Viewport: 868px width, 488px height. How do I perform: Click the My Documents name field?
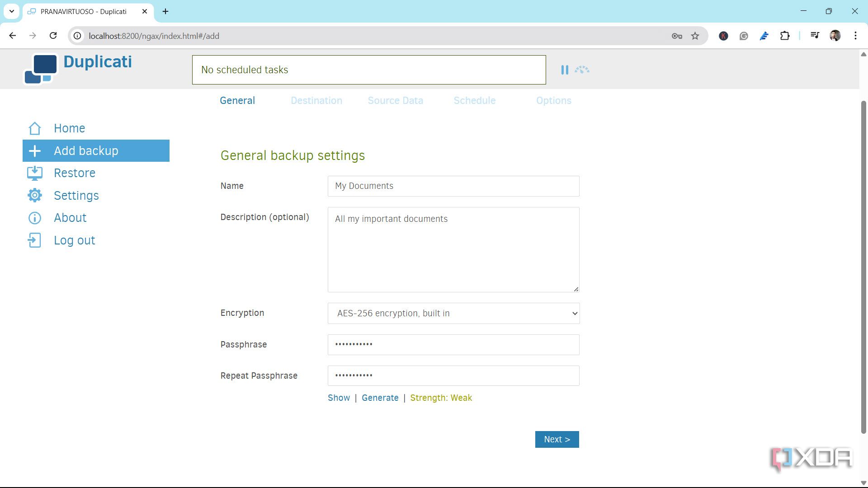[453, 186]
